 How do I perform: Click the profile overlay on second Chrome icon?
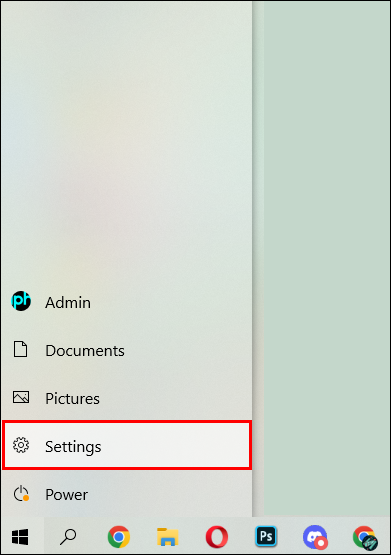tap(370, 543)
